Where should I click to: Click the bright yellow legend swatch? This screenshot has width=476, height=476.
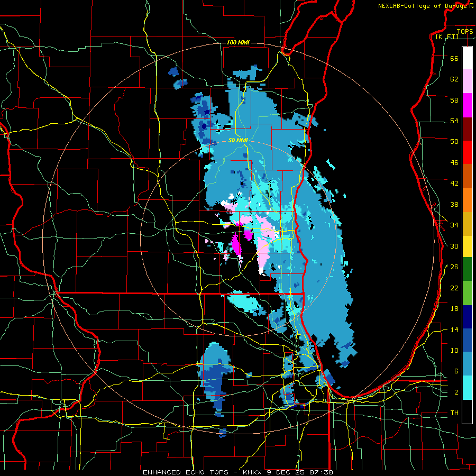click(467, 246)
